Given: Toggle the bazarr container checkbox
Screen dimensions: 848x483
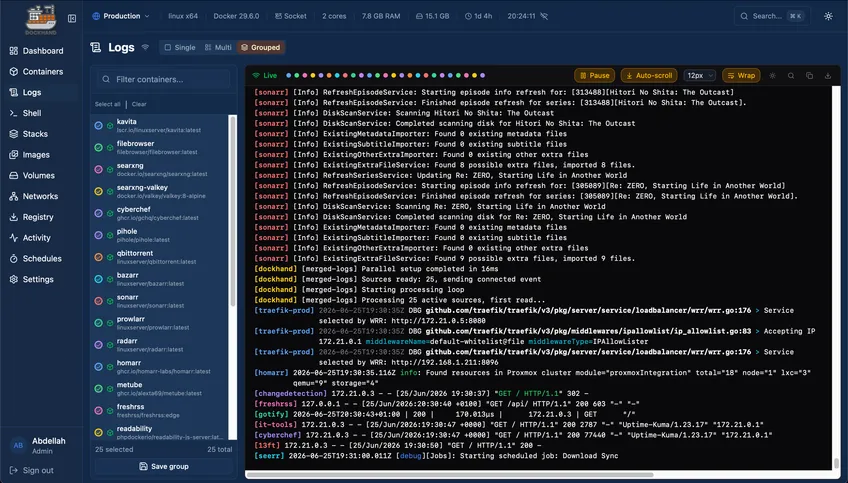Looking at the screenshot, I should [x=98, y=279].
